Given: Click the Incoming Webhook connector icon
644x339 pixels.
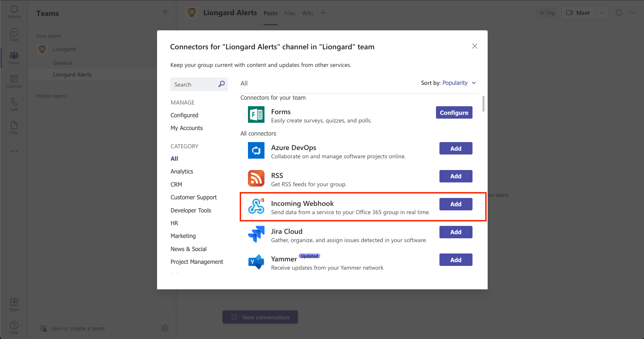Looking at the screenshot, I should [256, 206].
